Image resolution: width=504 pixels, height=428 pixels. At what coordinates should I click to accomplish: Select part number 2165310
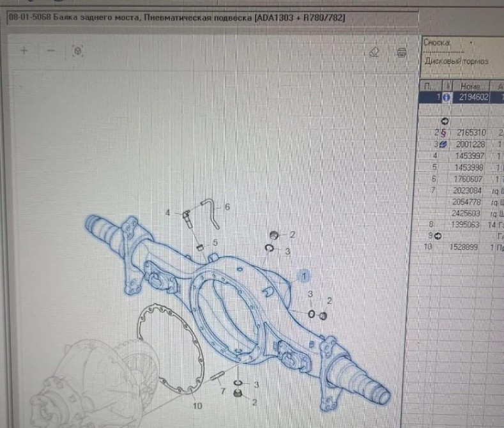coord(471,132)
